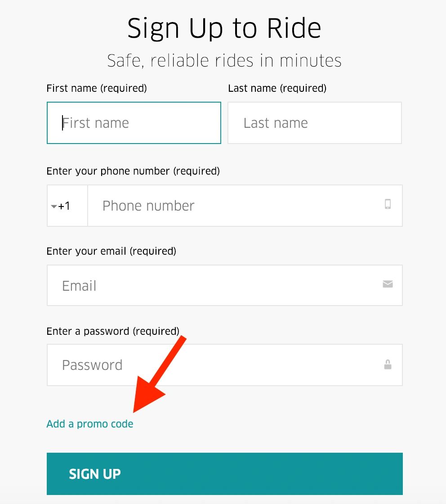Screen dimensions: 446x504
Task: Select the Email input field
Action: 216,285
